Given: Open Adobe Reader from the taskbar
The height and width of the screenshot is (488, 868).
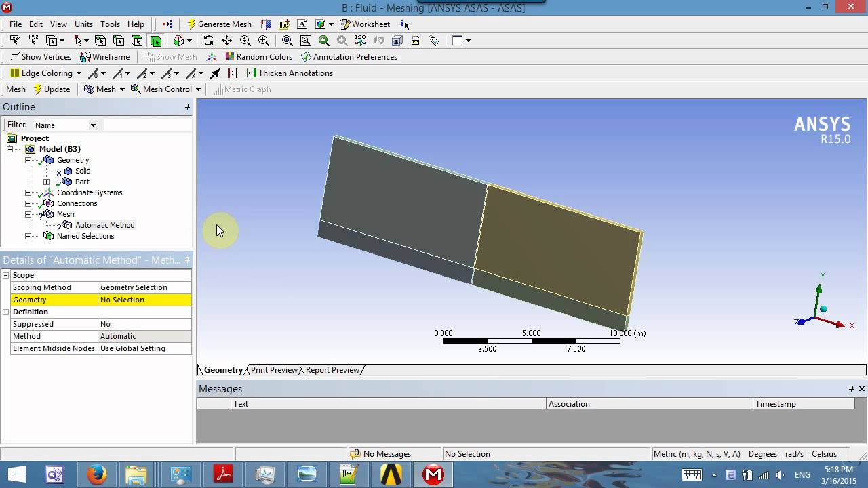Looking at the screenshot, I should point(224,474).
